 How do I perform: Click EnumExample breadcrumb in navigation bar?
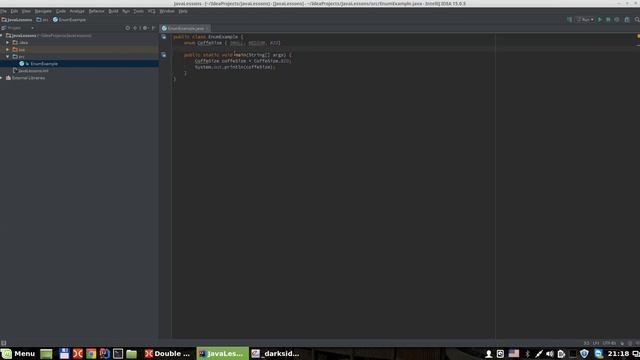pyautogui.click(x=69, y=20)
